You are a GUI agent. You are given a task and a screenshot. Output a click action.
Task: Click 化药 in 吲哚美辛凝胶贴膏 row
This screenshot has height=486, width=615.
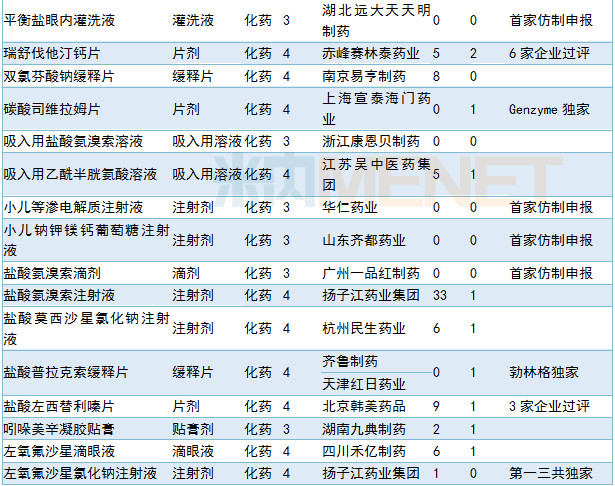[x=258, y=428]
